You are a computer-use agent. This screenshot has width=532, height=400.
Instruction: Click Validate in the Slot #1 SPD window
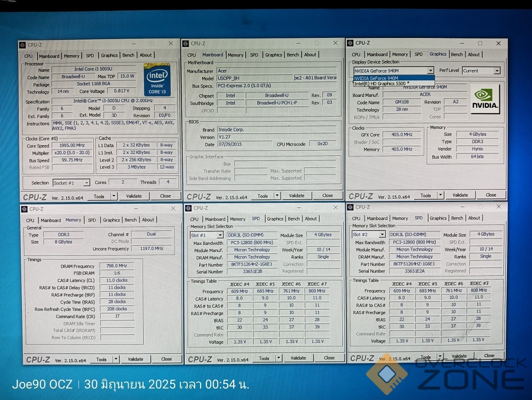point(298,357)
